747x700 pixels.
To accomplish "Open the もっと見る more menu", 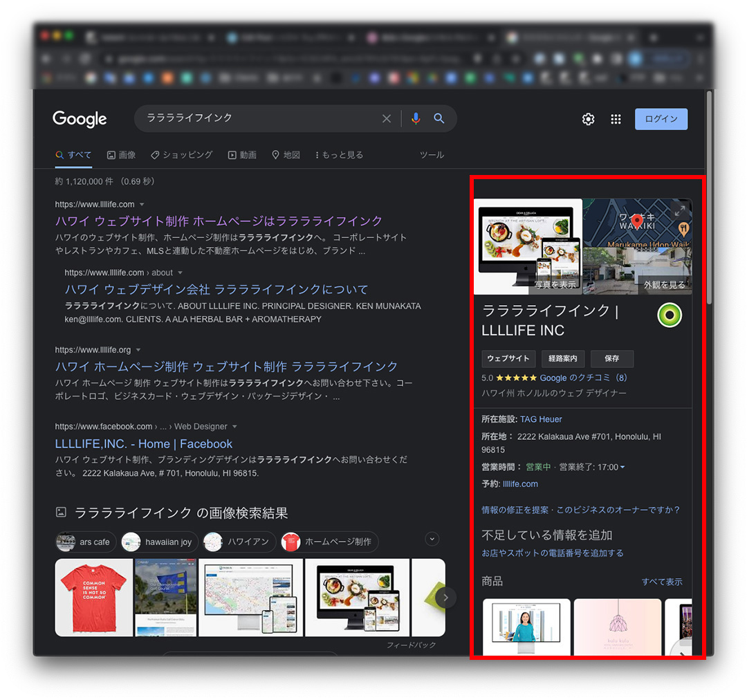I will pyautogui.click(x=339, y=155).
